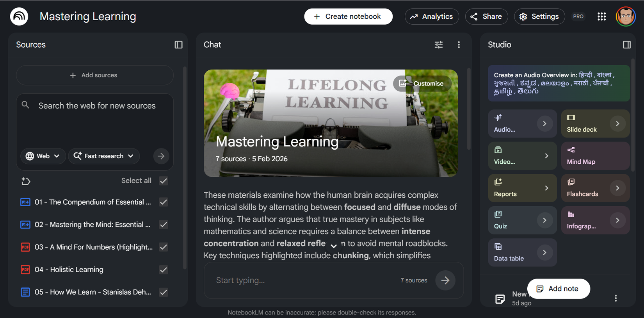The image size is (644, 318).
Task: Click the Lifelong Learning cover image
Action: (x=331, y=123)
